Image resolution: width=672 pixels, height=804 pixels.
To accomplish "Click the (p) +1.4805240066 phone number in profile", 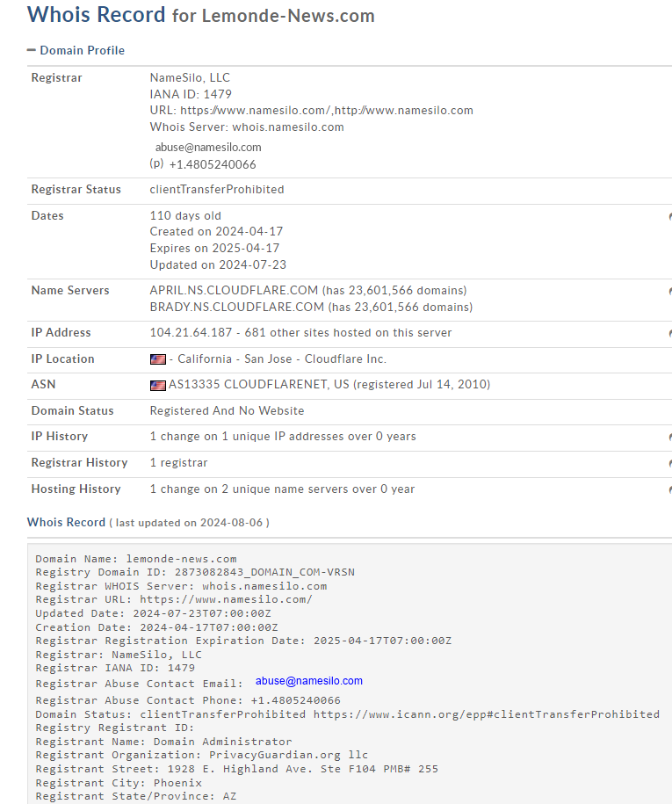I will (202, 164).
